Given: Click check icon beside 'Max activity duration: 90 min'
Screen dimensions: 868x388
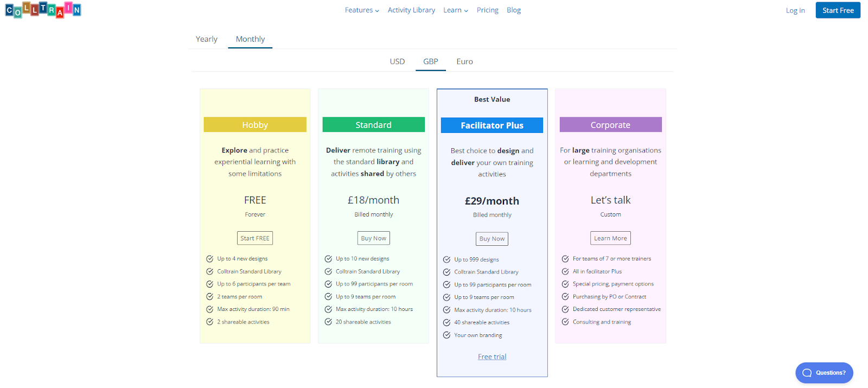Looking at the screenshot, I should (x=209, y=309).
